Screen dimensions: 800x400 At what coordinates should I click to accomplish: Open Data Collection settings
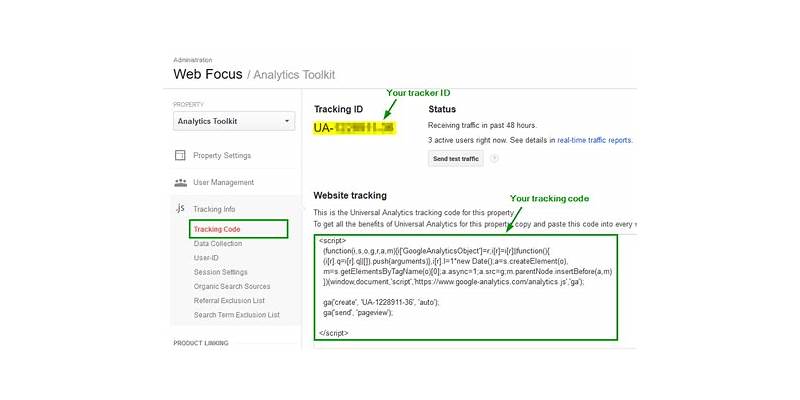click(x=218, y=244)
